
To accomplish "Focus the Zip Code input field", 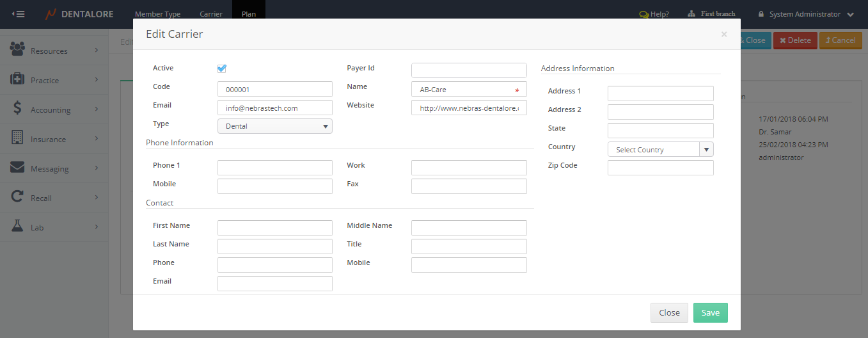I will pyautogui.click(x=660, y=168).
